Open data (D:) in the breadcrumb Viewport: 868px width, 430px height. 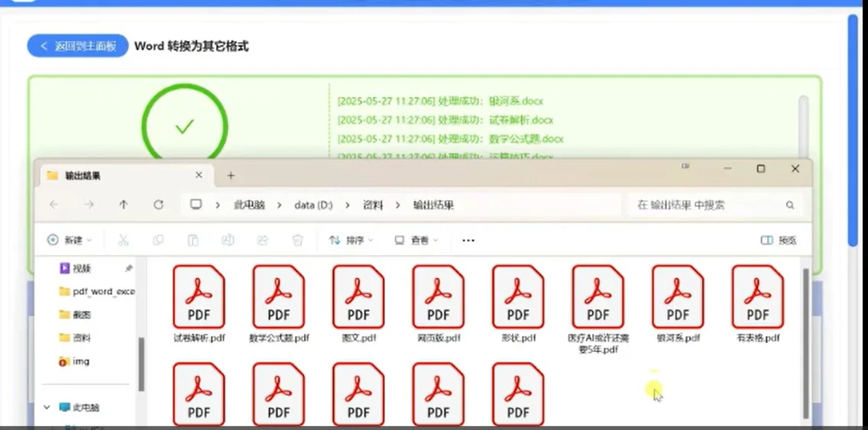point(313,205)
